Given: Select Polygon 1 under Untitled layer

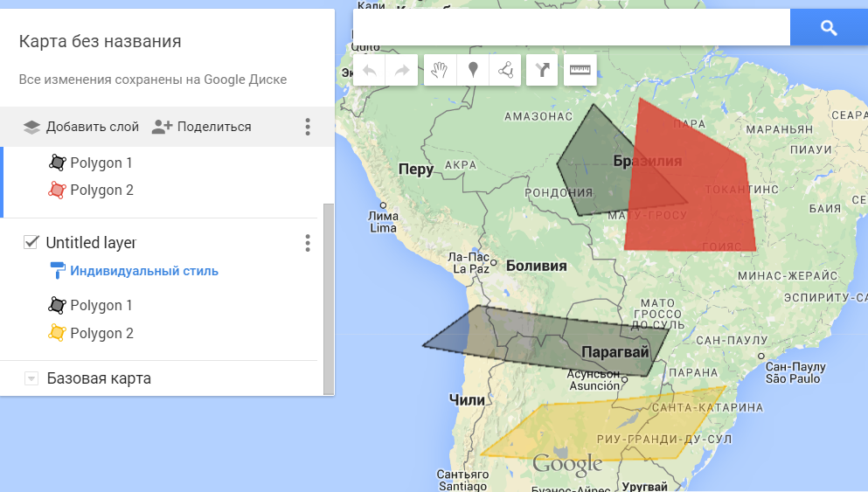Looking at the screenshot, I should 101,306.
